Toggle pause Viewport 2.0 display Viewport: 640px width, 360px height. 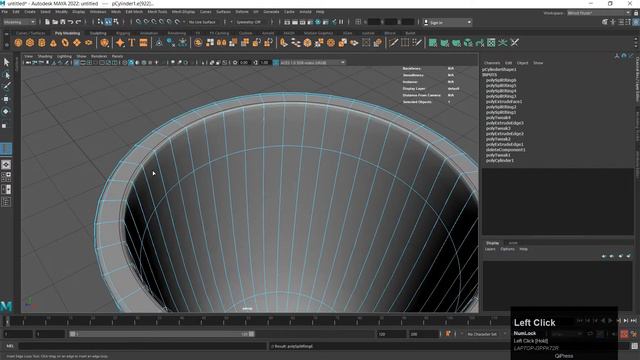click(341, 22)
